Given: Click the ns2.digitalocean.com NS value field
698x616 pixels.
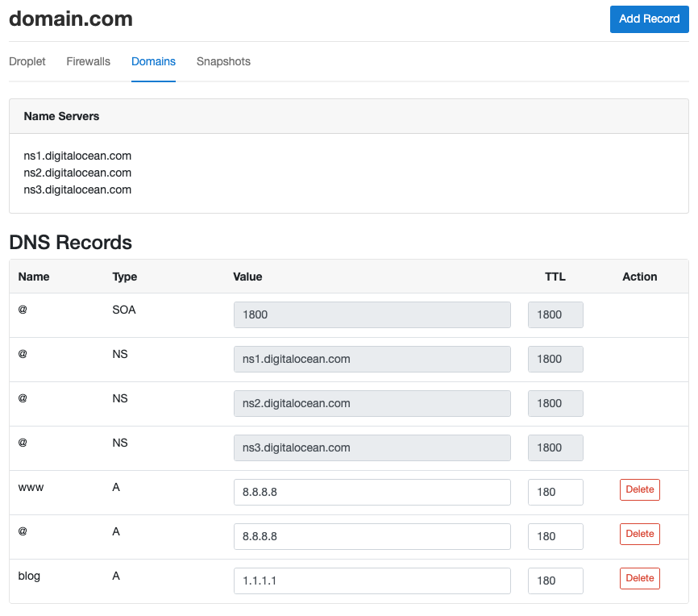Looking at the screenshot, I should click(x=372, y=403).
